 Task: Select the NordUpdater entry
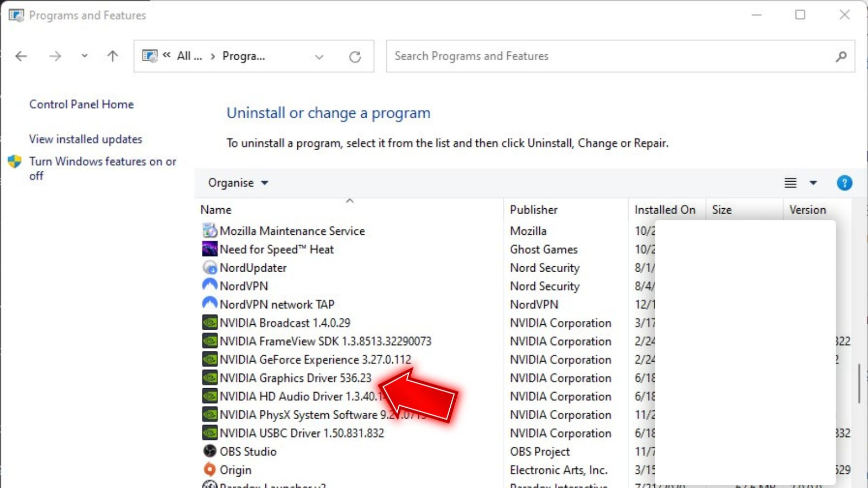click(253, 268)
